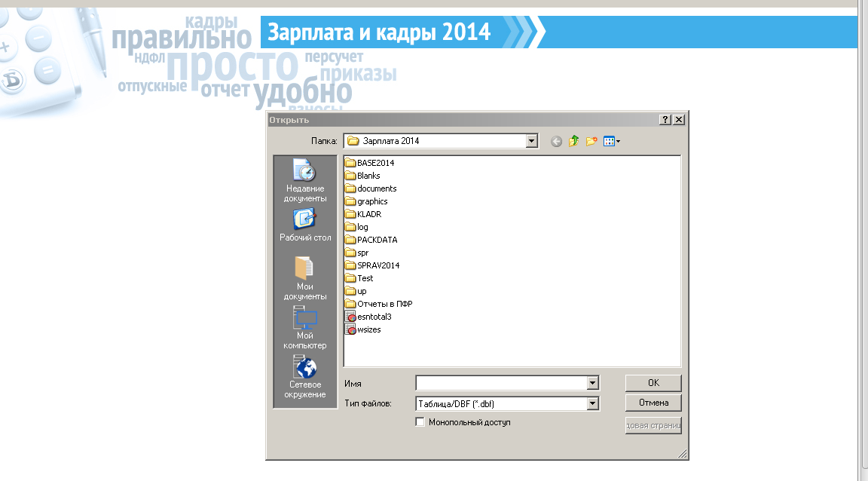Select the Отчеты в ПФР folder
868x481 pixels.
(384, 304)
